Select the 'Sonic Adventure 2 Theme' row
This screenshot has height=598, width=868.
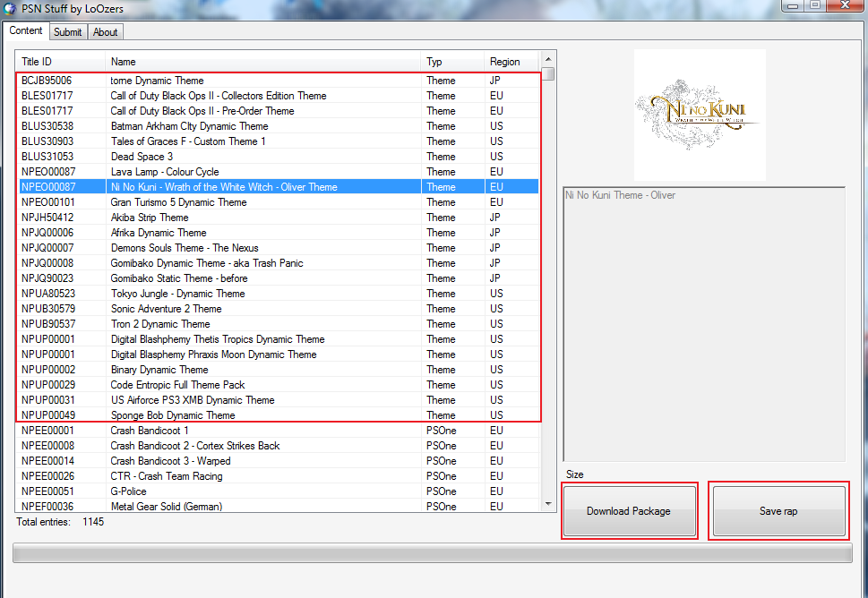[279, 309]
